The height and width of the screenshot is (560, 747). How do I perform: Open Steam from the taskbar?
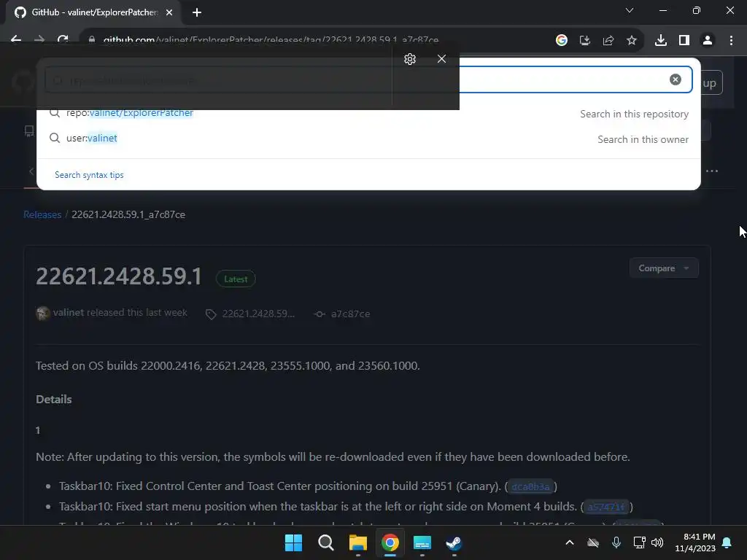pos(454,542)
